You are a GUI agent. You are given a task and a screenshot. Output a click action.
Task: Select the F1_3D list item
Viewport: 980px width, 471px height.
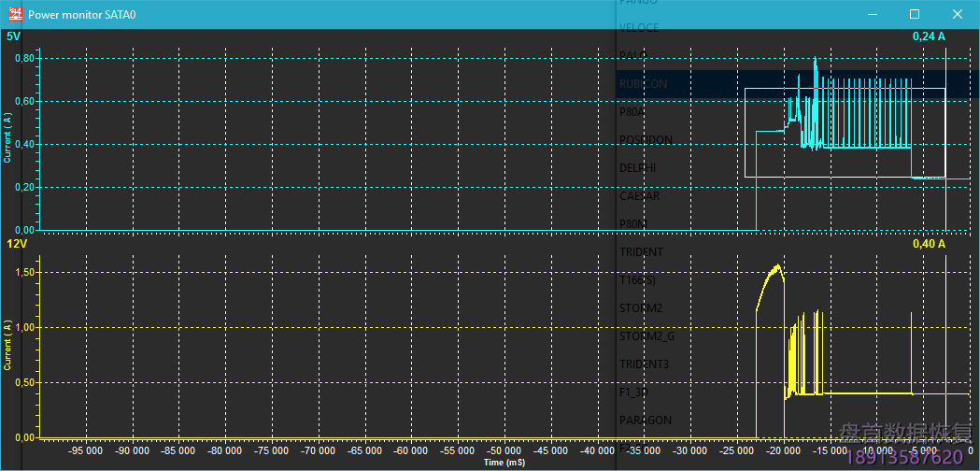click(x=633, y=392)
